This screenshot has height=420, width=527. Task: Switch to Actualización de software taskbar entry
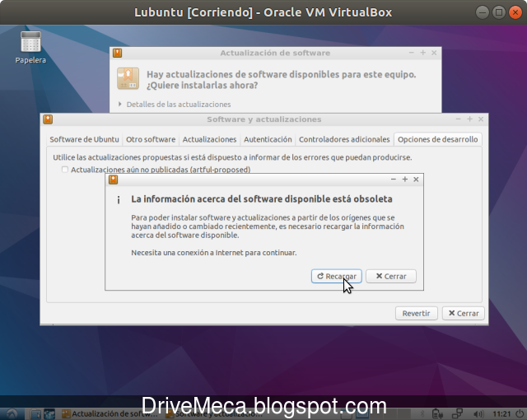110,414
